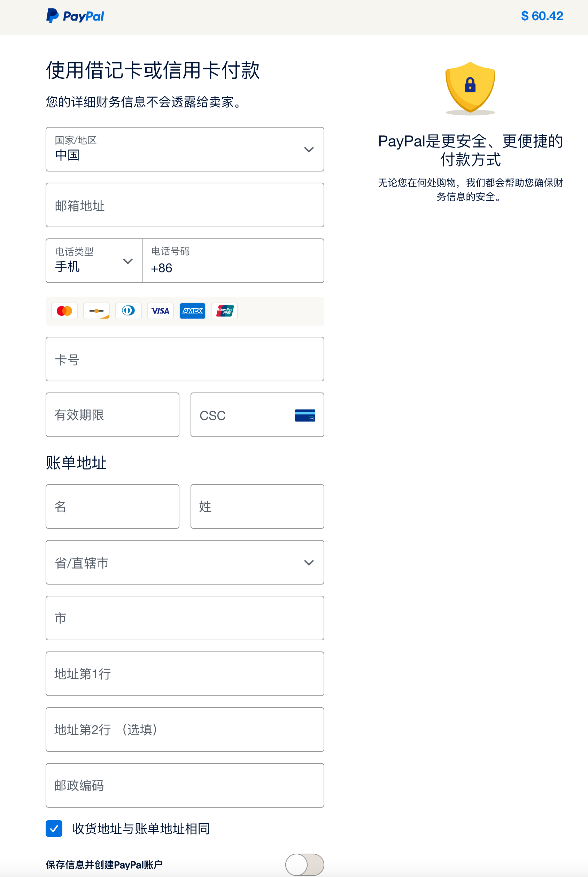This screenshot has height=877, width=588.
Task: Click the Diners Club card icon
Action: pos(128,311)
